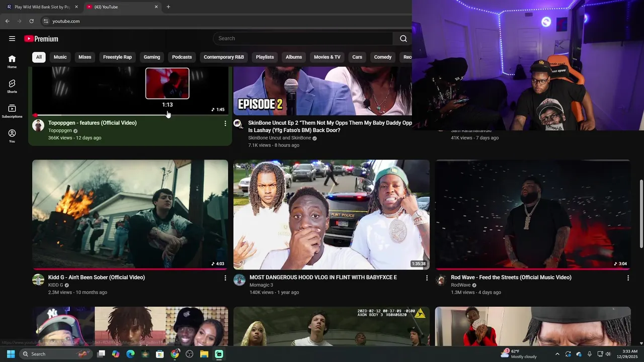Image resolution: width=644 pixels, height=362 pixels.
Task: Open Shorts from the sidebar
Action: pyautogui.click(x=12, y=86)
